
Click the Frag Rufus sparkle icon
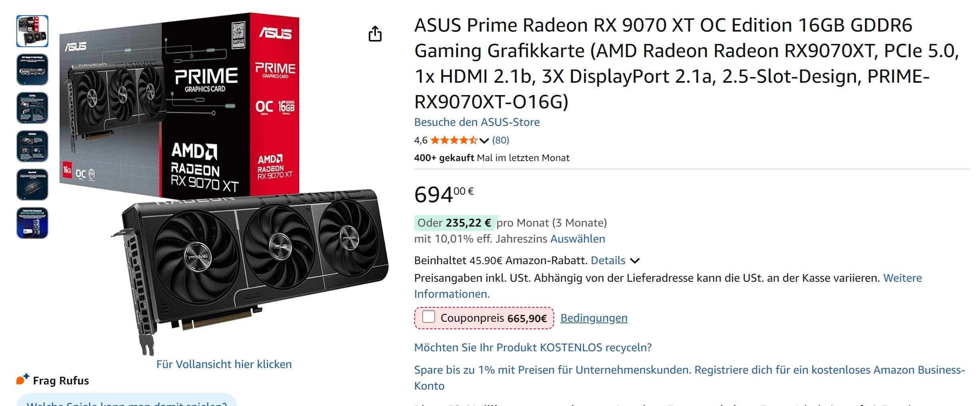click(x=23, y=380)
